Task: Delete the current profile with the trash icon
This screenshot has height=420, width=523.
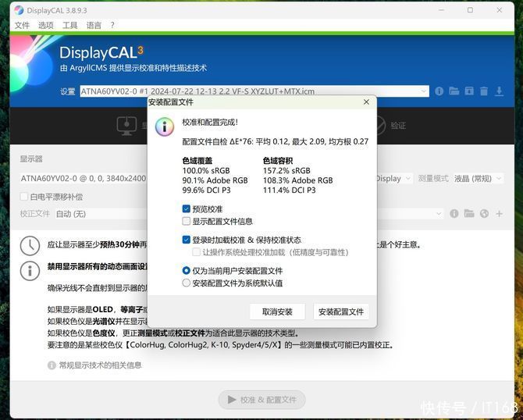Action: (483, 91)
